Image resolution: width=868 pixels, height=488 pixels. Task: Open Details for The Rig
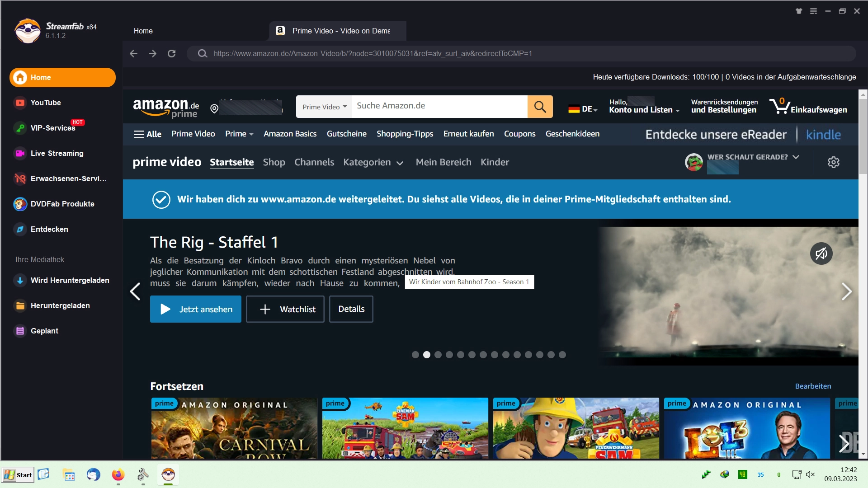pyautogui.click(x=351, y=309)
